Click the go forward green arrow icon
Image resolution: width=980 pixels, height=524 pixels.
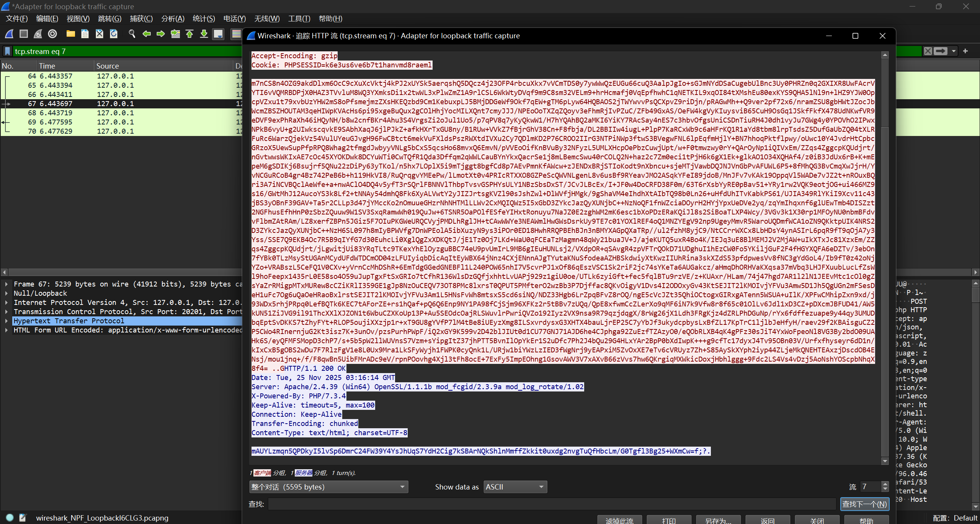pos(161,34)
